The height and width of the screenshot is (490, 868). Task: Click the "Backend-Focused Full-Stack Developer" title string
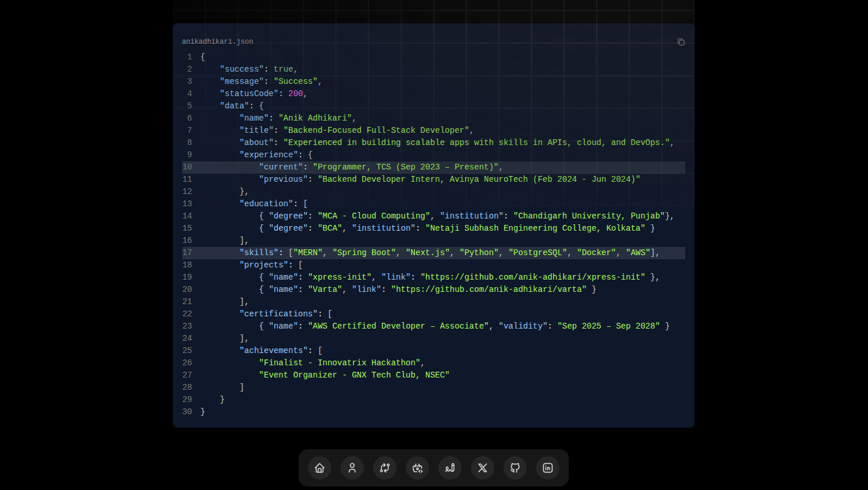coord(377,131)
